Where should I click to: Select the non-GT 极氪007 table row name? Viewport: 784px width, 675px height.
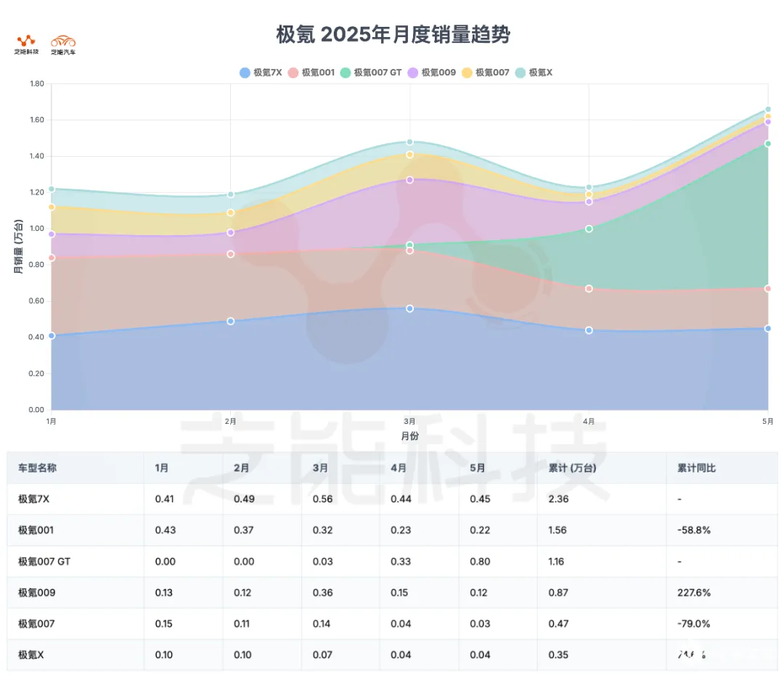36,623
